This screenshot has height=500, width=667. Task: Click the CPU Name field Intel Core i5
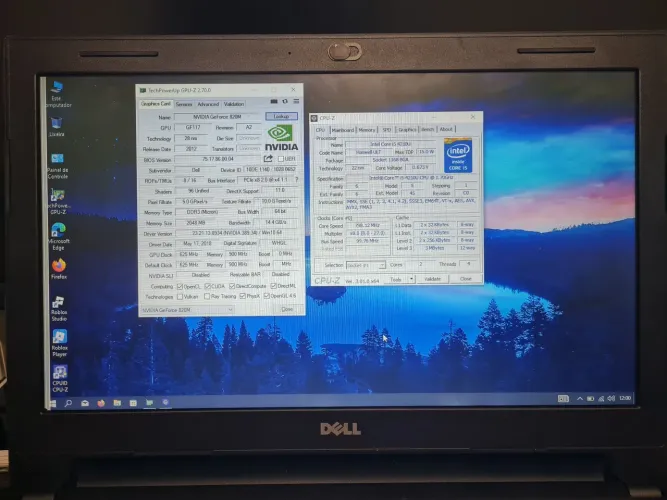(x=390, y=144)
